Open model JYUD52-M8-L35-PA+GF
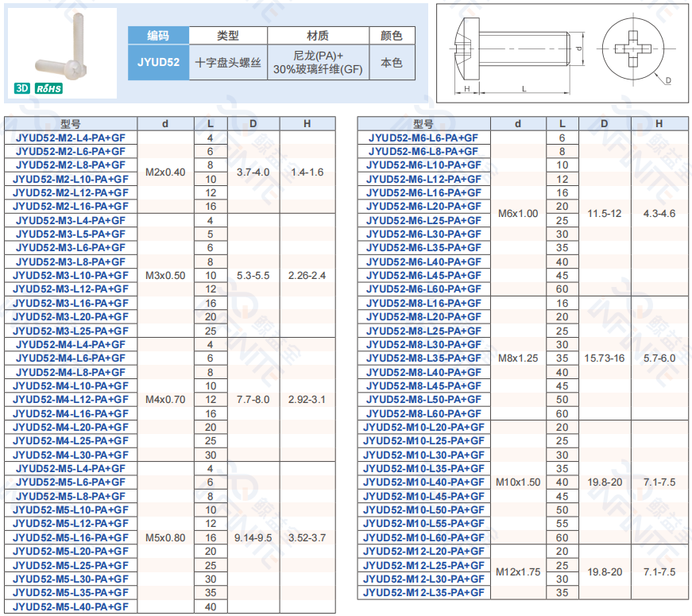692x616 pixels. coord(423,358)
